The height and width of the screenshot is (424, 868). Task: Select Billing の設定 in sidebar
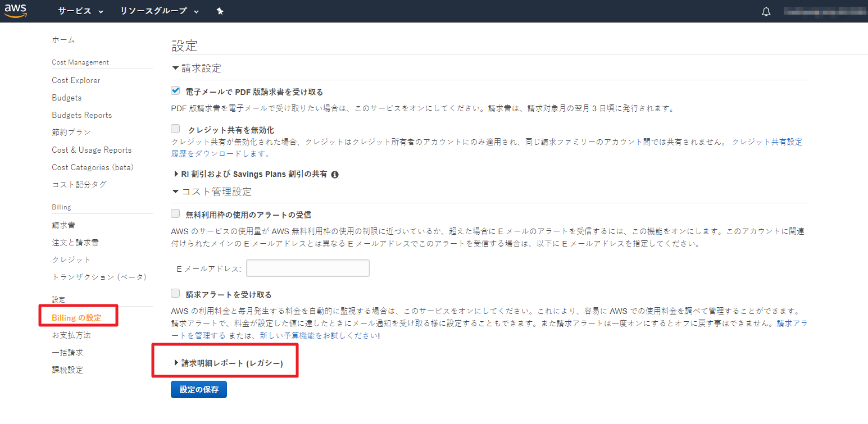coord(76,318)
